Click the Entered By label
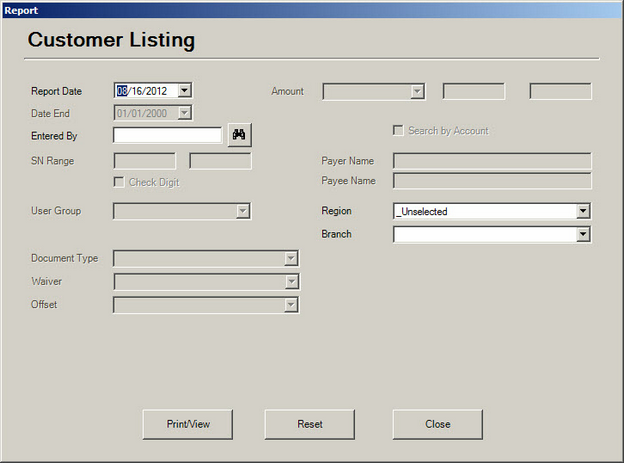This screenshot has height=463, width=624. click(54, 136)
